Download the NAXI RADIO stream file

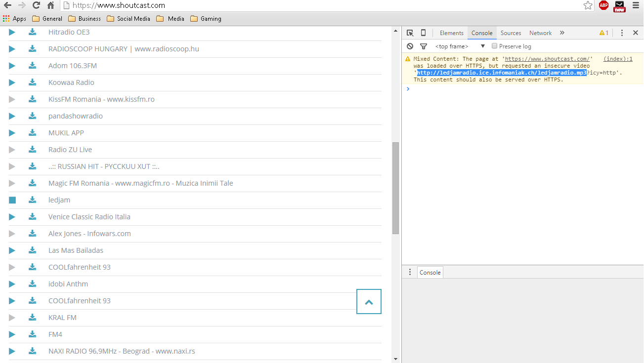pyautogui.click(x=32, y=351)
